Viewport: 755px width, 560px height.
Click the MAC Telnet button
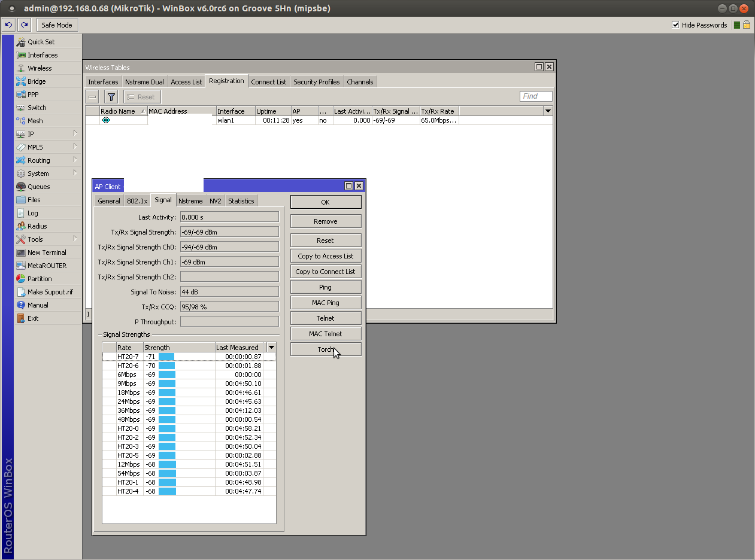326,334
